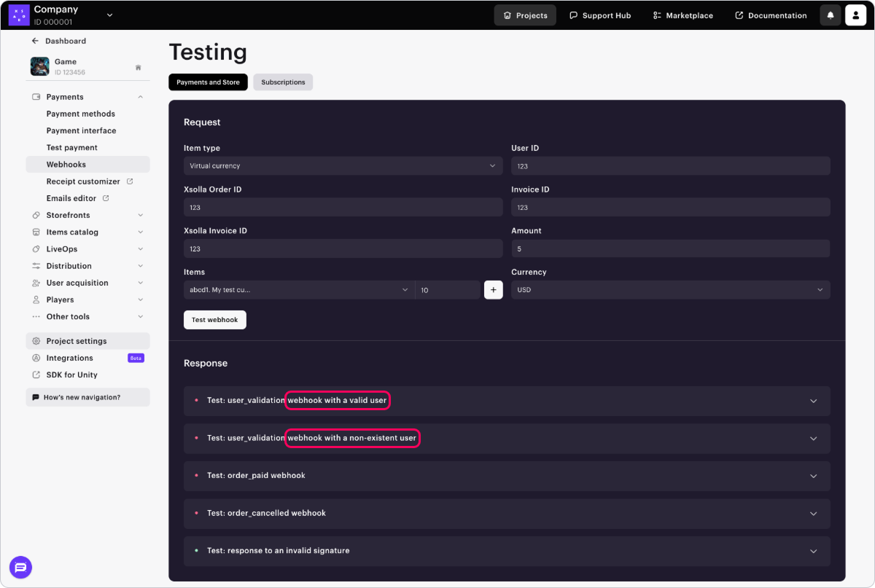Screen dimensions: 875x588
Task: Click external link icon beside Receipt customizer
Action: point(130,181)
